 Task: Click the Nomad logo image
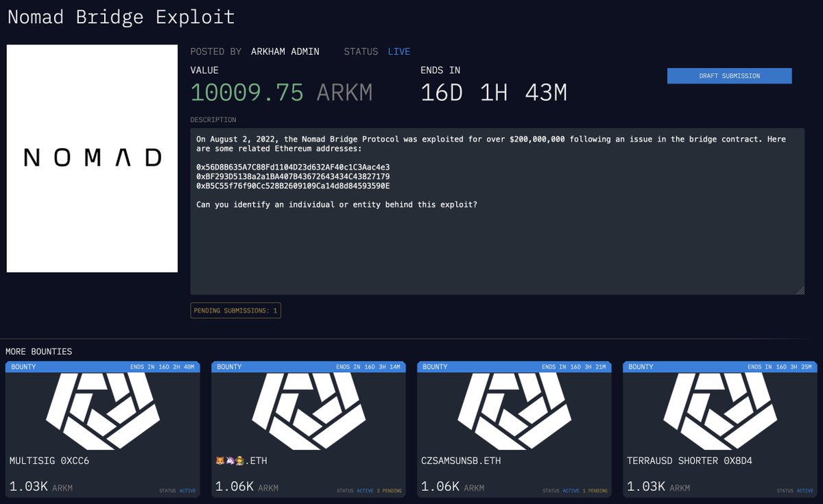coord(92,158)
